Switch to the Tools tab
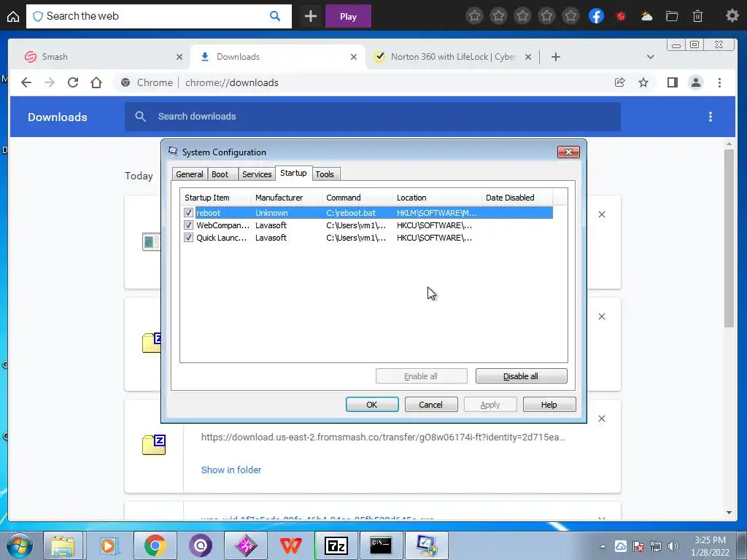747x560 pixels. [x=325, y=174]
